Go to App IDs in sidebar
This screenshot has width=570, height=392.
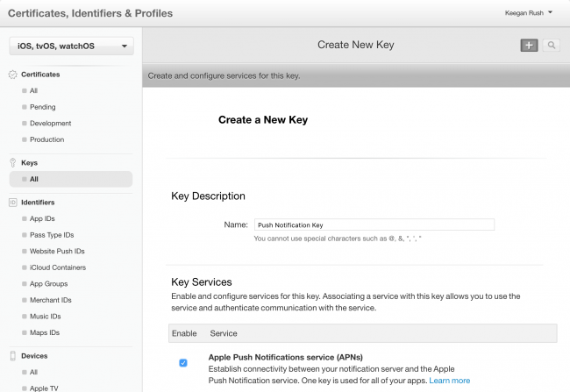(x=42, y=218)
